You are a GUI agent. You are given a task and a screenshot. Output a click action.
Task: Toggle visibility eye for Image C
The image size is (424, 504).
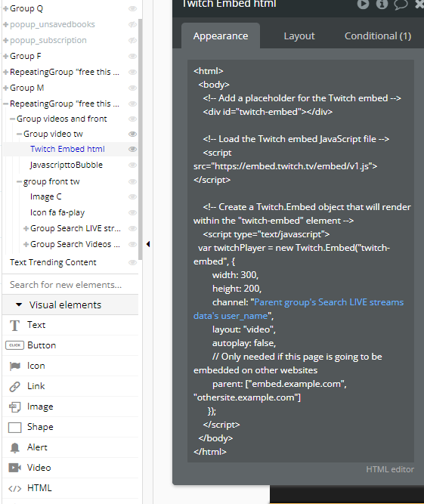[x=132, y=196]
